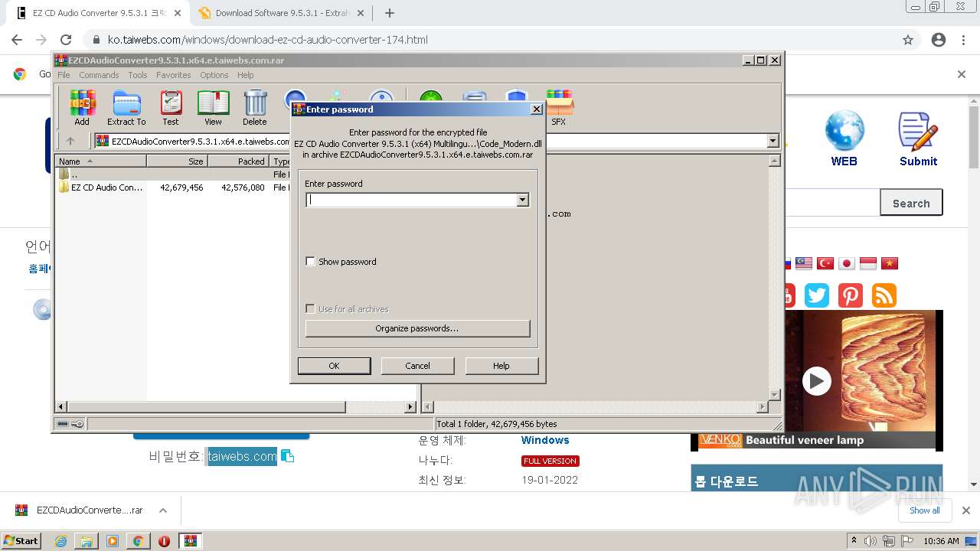Click the View toolbar icon in WinRAR
The height and width of the screenshot is (551, 980).
coord(213,107)
